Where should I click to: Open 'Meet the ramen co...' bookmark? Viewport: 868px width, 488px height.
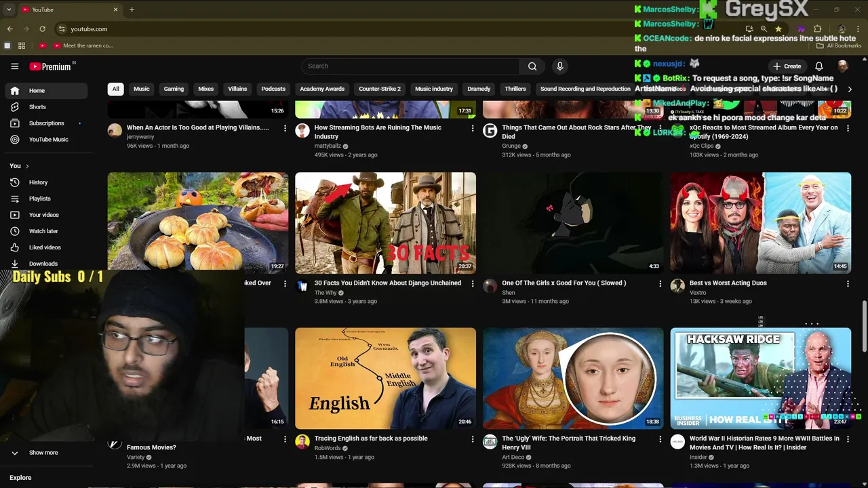pyautogui.click(x=83, y=45)
